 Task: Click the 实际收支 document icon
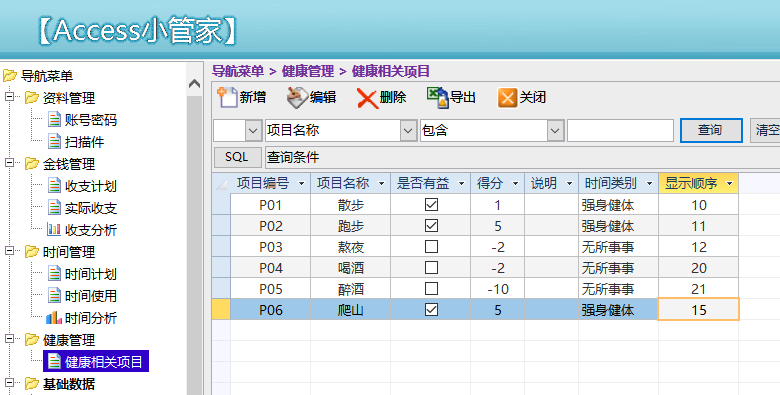click(54, 207)
